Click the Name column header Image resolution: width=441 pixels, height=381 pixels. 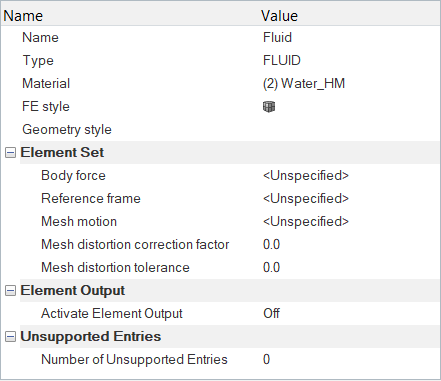[x=23, y=16]
